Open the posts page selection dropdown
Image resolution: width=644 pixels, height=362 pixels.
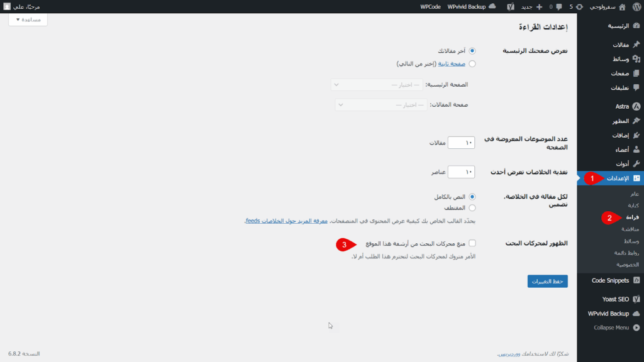(x=381, y=105)
